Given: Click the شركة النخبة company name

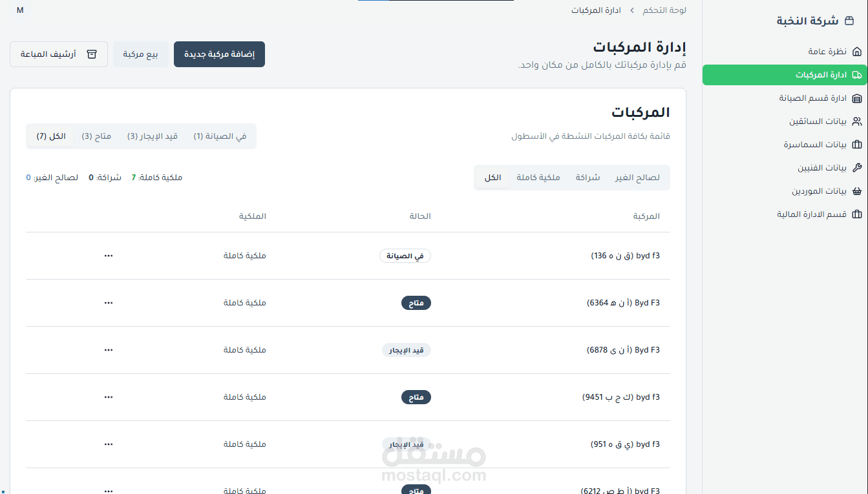Looking at the screenshot, I should (807, 21).
